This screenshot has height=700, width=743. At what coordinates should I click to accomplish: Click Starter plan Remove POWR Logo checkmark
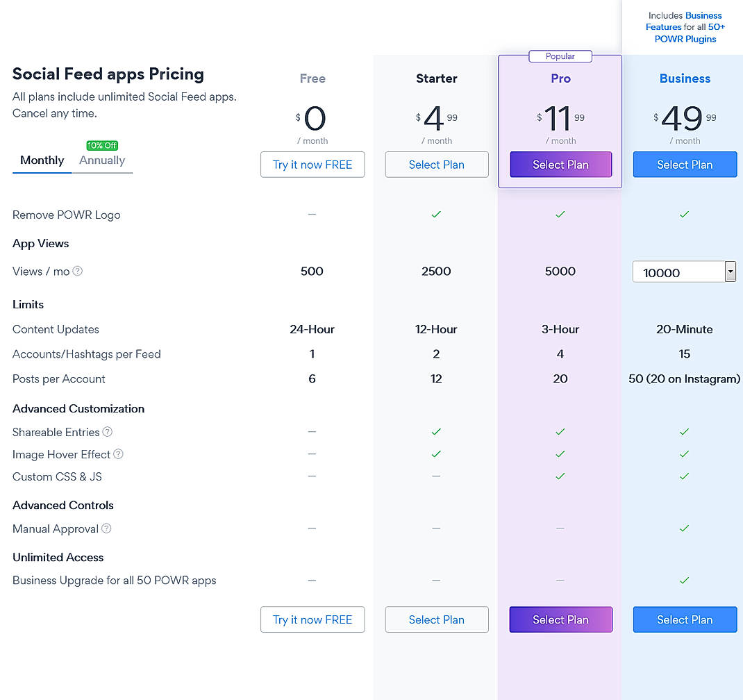coord(436,215)
